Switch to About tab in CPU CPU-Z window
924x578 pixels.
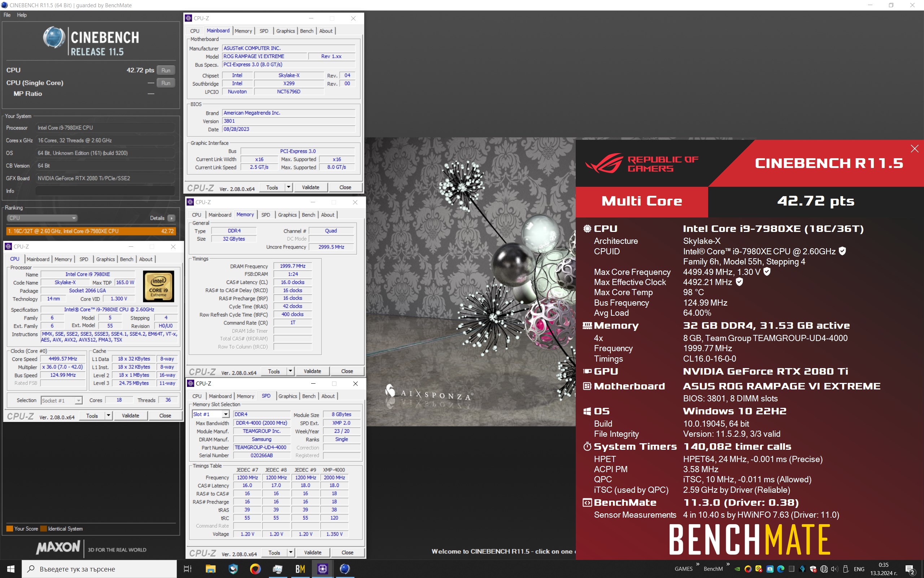click(x=145, y=259)
